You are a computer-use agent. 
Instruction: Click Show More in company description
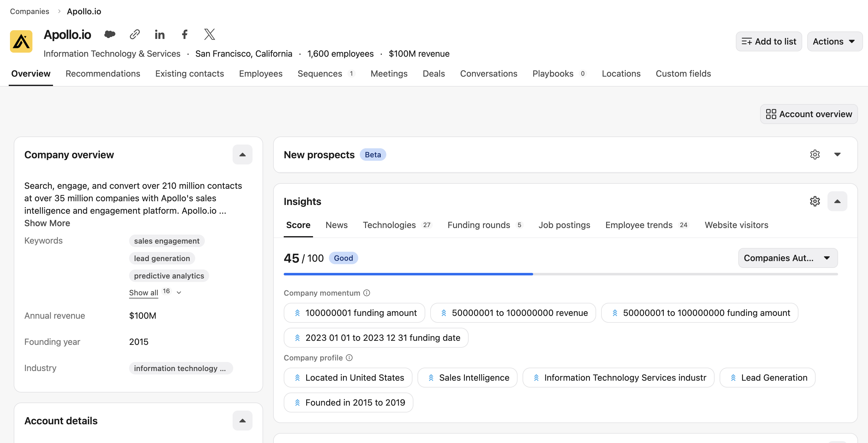coord(47,223)
